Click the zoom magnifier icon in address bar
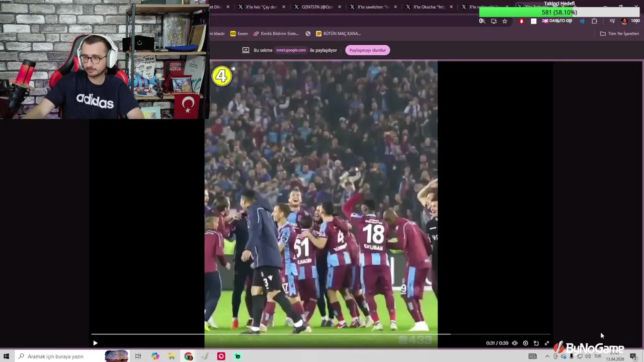The height and width of the screenshot is (362, 644). (482, 21)
